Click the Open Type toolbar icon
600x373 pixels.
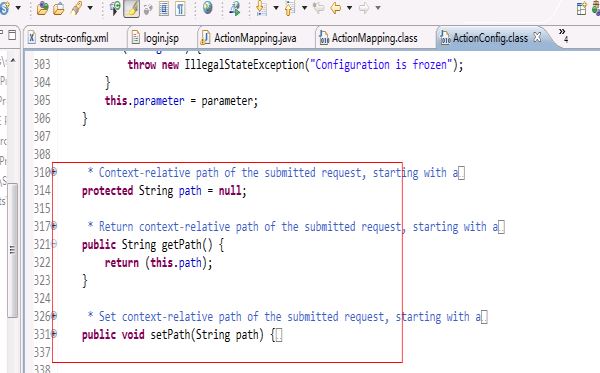pyautogui.click(x=42, y=8)
